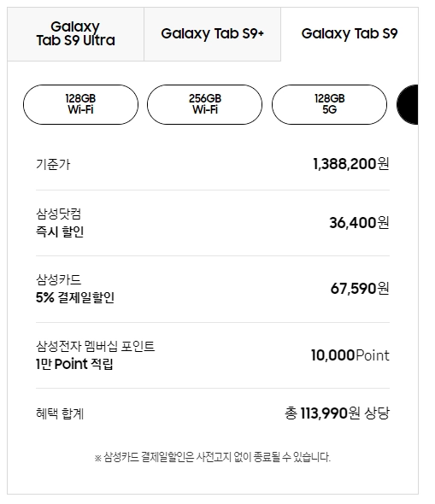Click the 5% 결제일할인 text
The width and height of the screenshot is (435, 504).
click(75, 297)
